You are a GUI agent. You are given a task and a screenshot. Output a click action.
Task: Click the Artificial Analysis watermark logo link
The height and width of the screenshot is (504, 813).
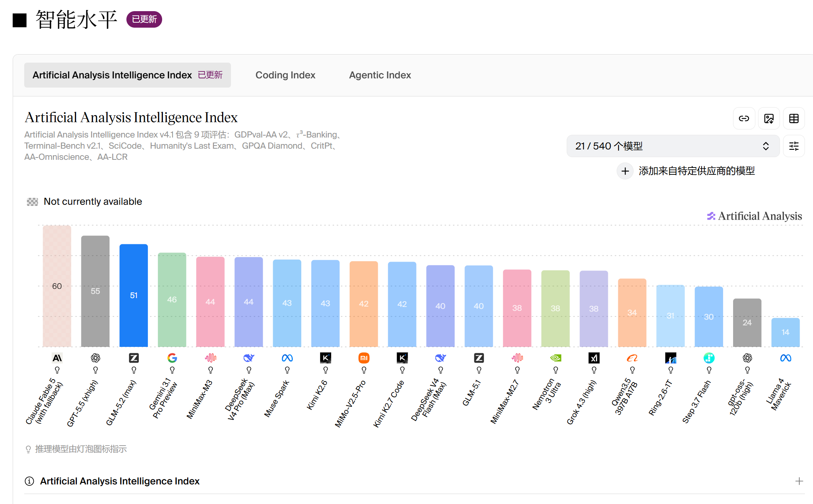coord(755,216)
